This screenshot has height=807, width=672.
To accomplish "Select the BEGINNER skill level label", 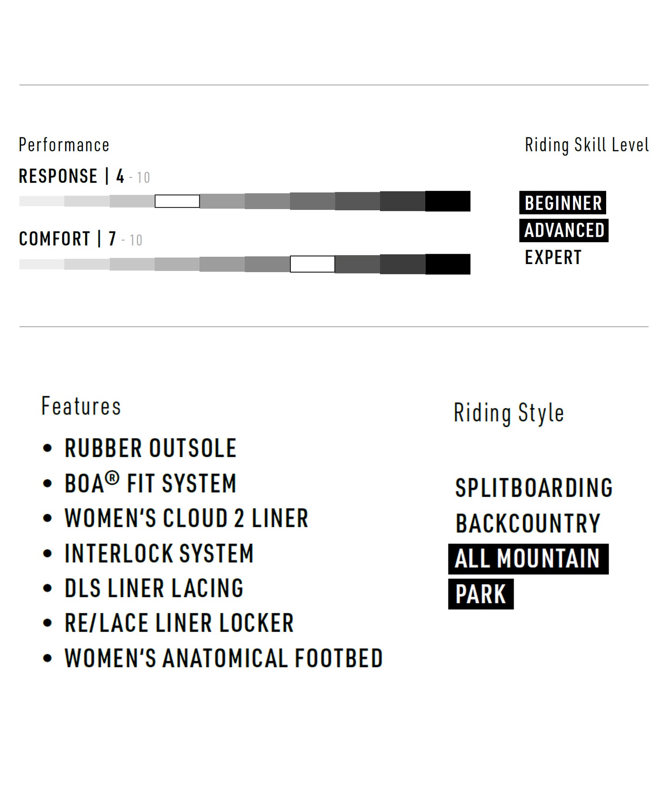I will (x=563, y=203).
